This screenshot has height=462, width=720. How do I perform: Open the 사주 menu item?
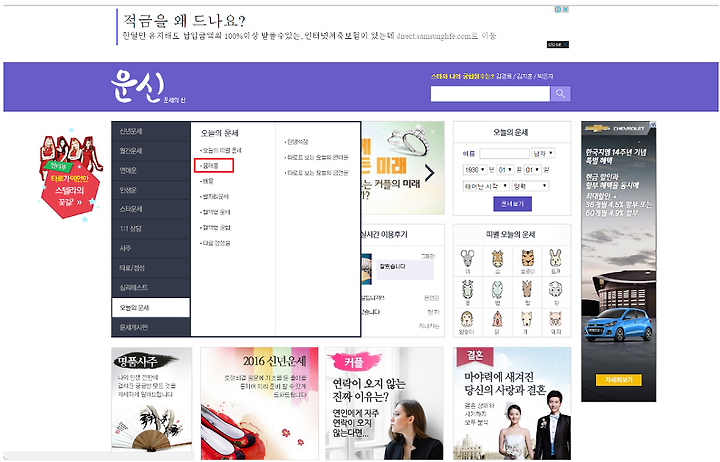pyautogui.click(x=151, y=248)
